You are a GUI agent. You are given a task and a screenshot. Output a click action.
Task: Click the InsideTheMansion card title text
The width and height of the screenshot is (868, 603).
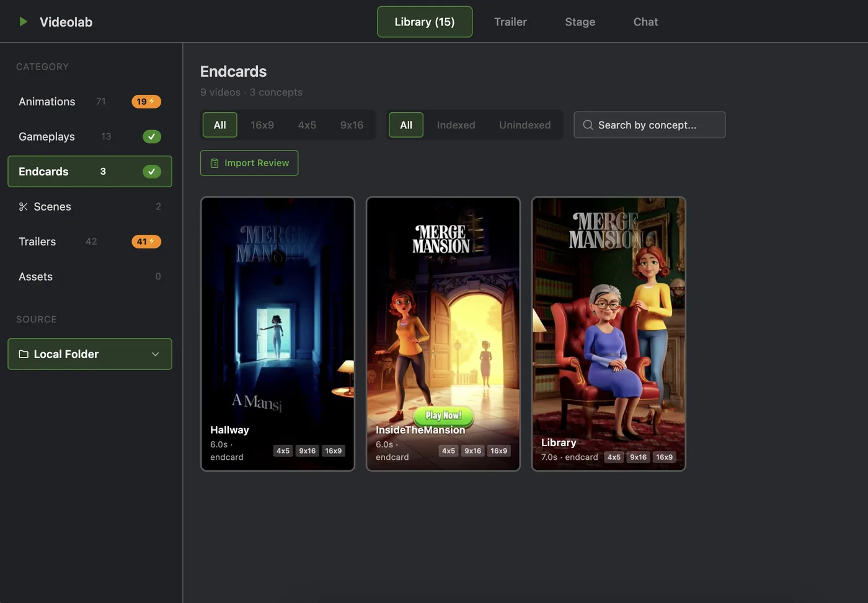pyautogui.click(x=420, y=430)
